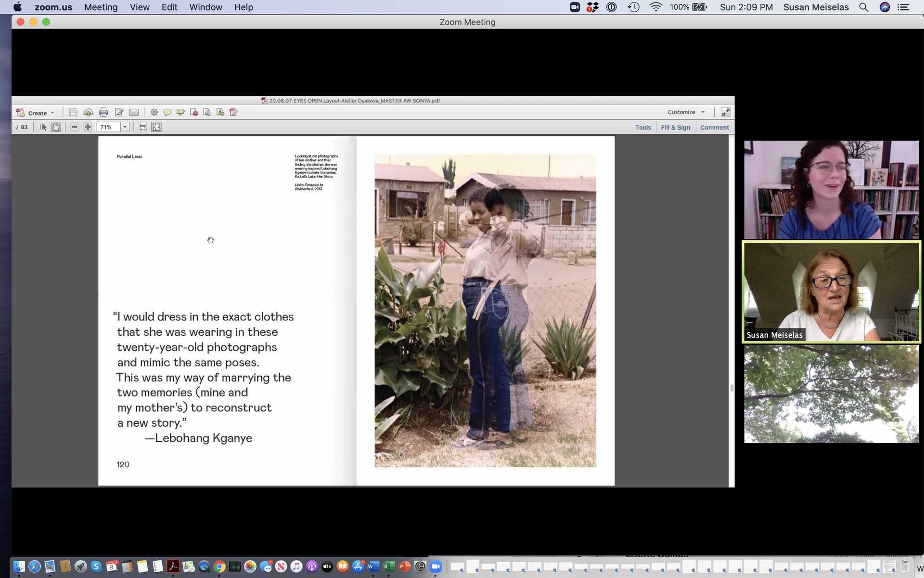This screenshot has width=924, height=578.
Task: Expand the Create dropdown menu
Action: click(x=52, y=113)
